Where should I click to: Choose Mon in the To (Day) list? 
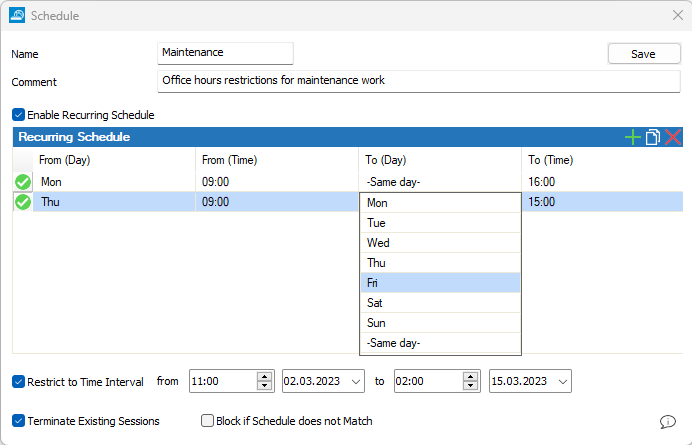440,203
